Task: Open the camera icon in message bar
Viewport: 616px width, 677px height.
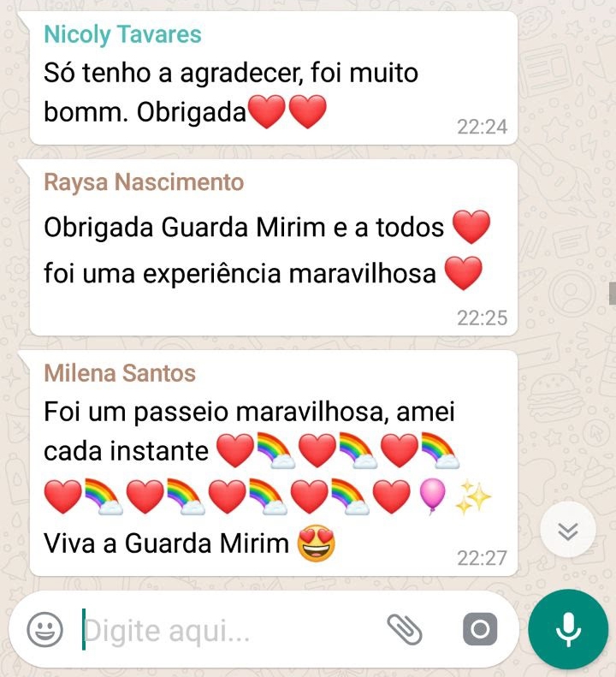Action: click(x=480, y=629)
